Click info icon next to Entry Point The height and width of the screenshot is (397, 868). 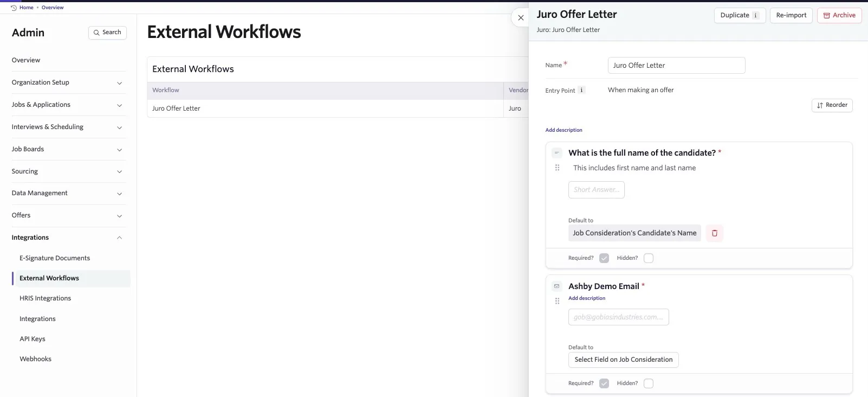click(581, 90)
